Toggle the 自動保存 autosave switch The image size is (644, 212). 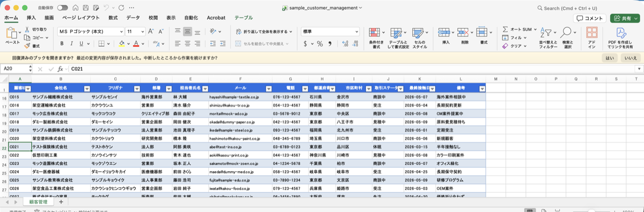(x=62, y=8)
